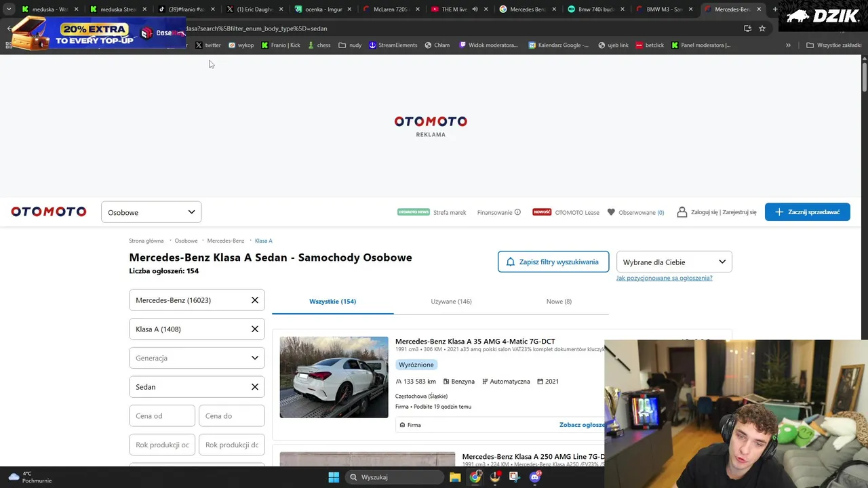The height and width of the screenshot is (488, 868).
Task: Open File Explorer from the taskbar
Action: point(455,477)
